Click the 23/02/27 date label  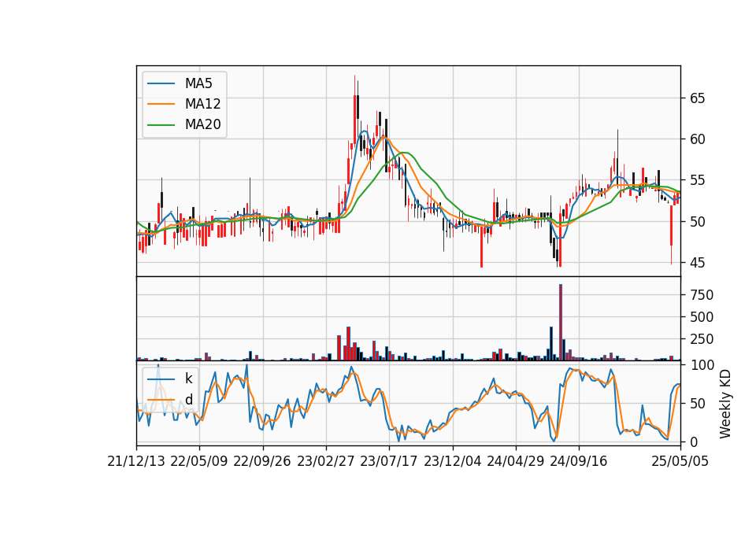[x=326, y=461]
